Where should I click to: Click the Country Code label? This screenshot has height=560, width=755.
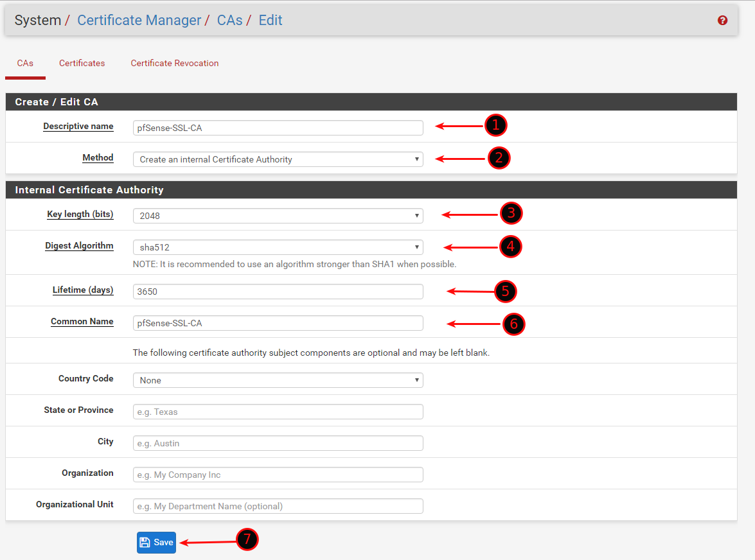85,379
